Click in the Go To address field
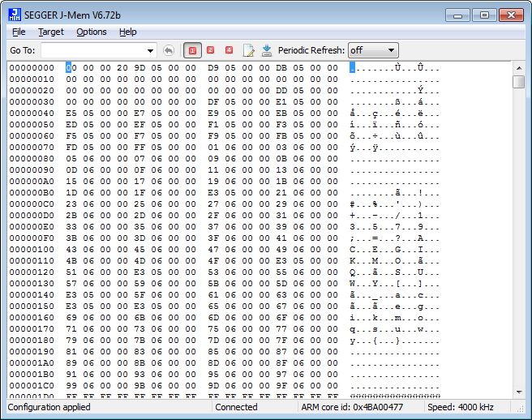The width and height of the screenshot is (532, 420). tap(92, 50)
